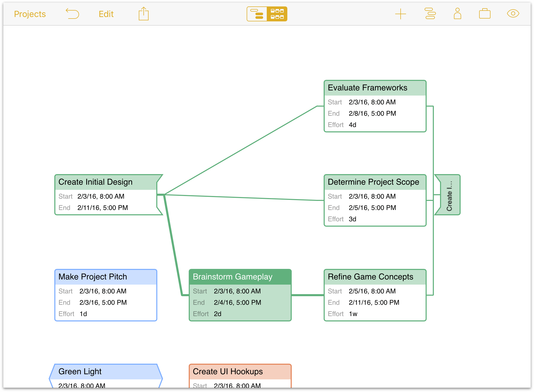This screenshot has width=534, height=392.
Task: Click Brainstorm Gameplay start 2/3/16, 8:00 AM
Action: click(237, 291)
